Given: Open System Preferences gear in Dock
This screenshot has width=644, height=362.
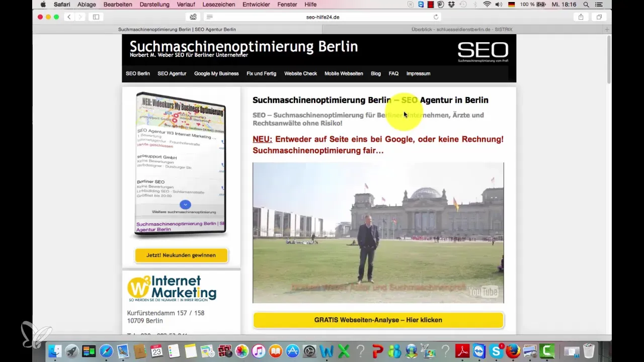Looking at the screenshot, I should pos(309,350).
